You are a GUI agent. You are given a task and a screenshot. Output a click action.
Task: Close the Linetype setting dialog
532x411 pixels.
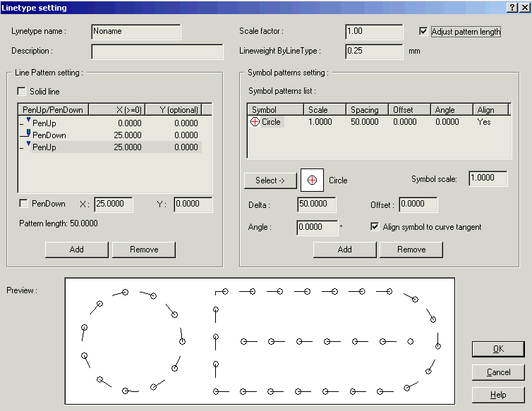click(525, 8)
